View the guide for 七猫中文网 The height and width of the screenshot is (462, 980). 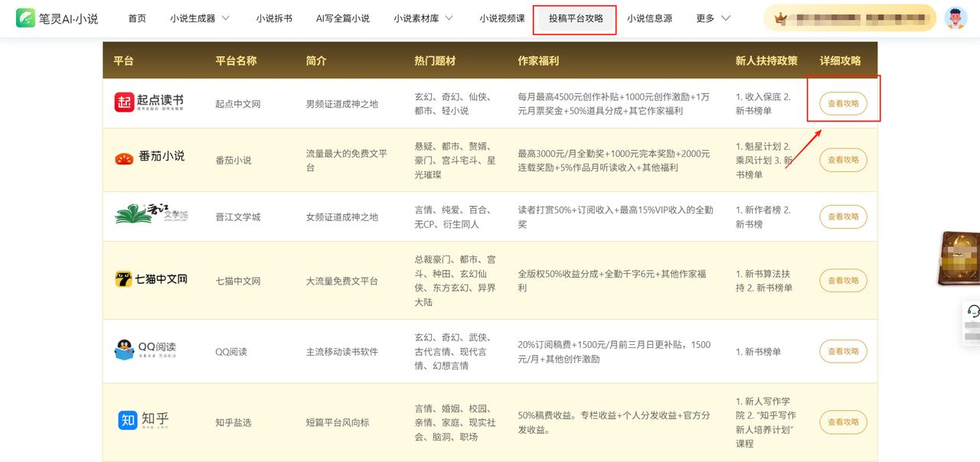[x=843, y=281]
